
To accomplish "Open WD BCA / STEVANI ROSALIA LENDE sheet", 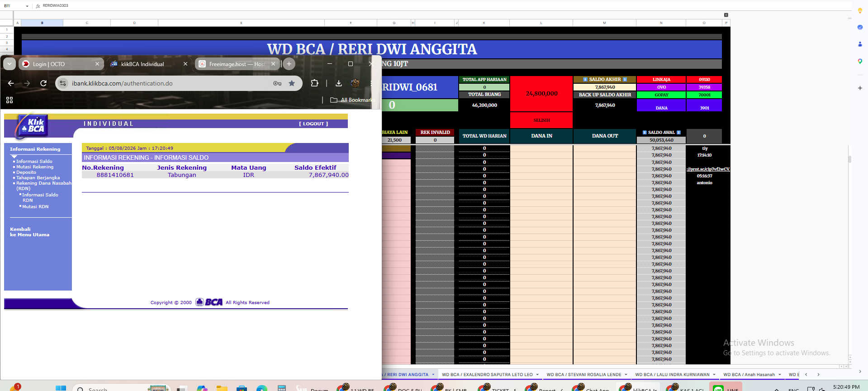I will (583, 374).
